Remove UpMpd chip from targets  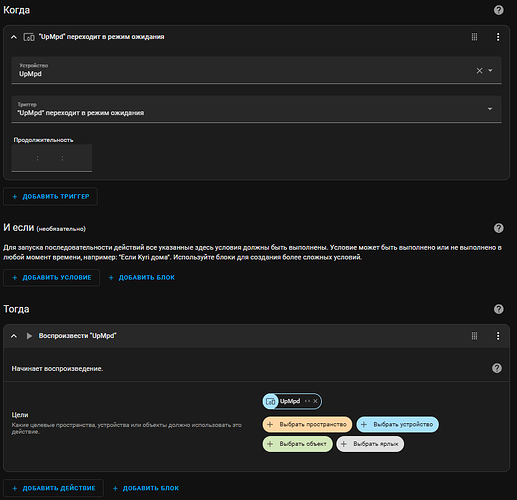pos(315,401)
